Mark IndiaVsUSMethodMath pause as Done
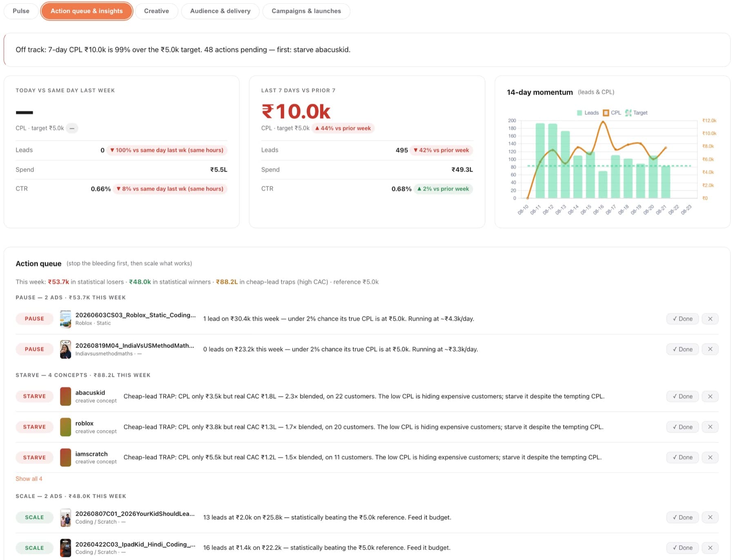This screenshot has width=735, height=560. tap(682, 349)
